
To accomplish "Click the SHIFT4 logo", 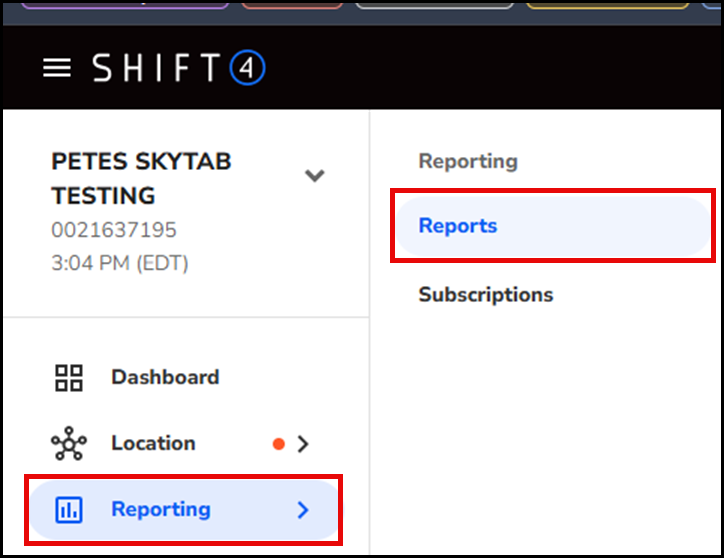I will click(x=178, y=68).
